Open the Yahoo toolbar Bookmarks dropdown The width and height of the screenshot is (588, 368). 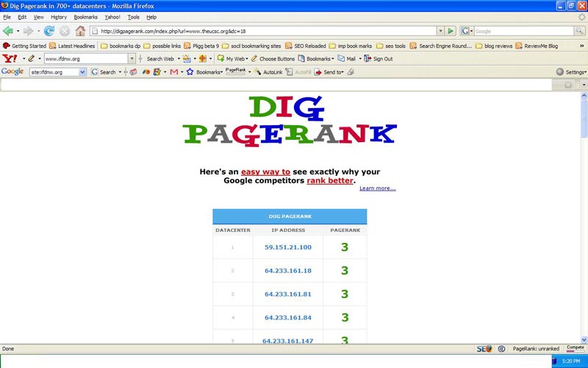pyautogui.click(x=316, y=59)
